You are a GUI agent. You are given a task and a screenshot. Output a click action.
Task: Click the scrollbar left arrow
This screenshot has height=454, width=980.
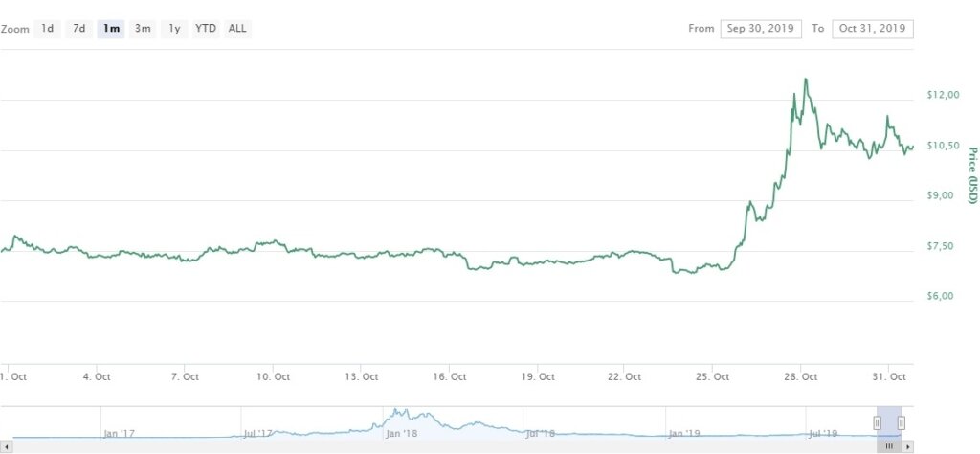(5, 446)
